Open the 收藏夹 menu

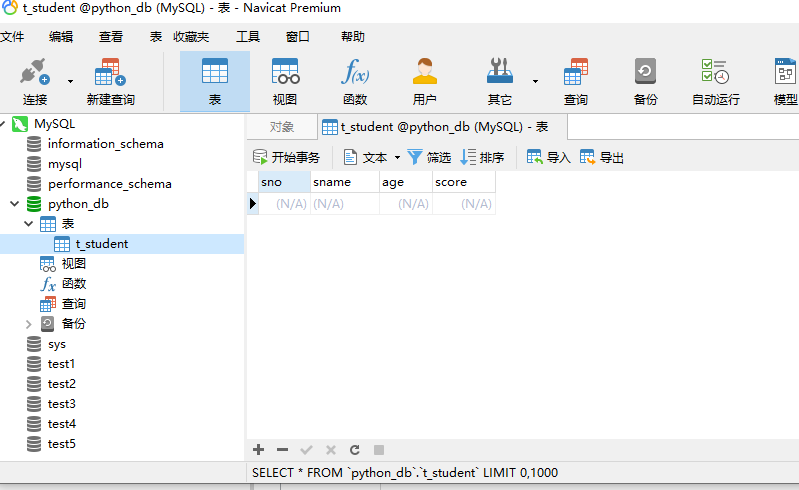pos(191,37)
